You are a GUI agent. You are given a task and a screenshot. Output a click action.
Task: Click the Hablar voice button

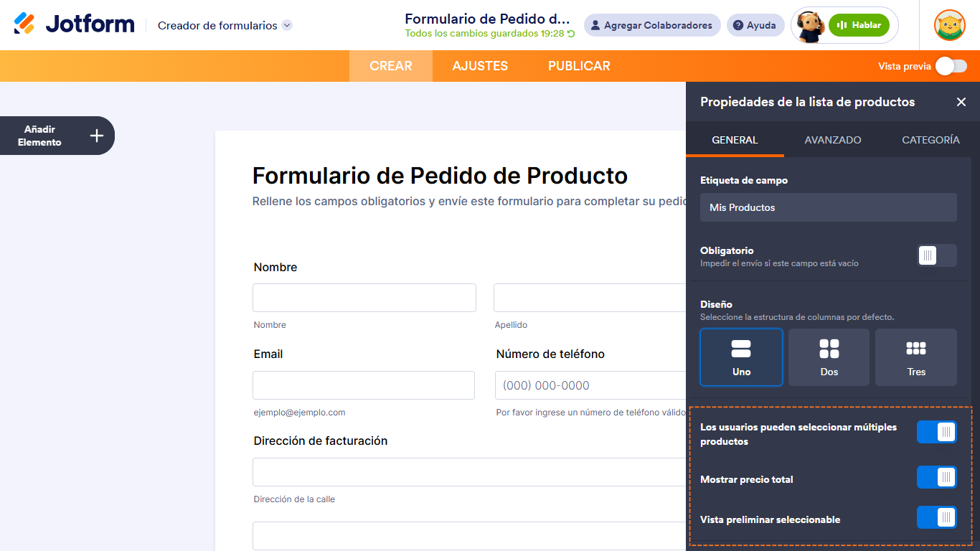(x=859, y=25)
